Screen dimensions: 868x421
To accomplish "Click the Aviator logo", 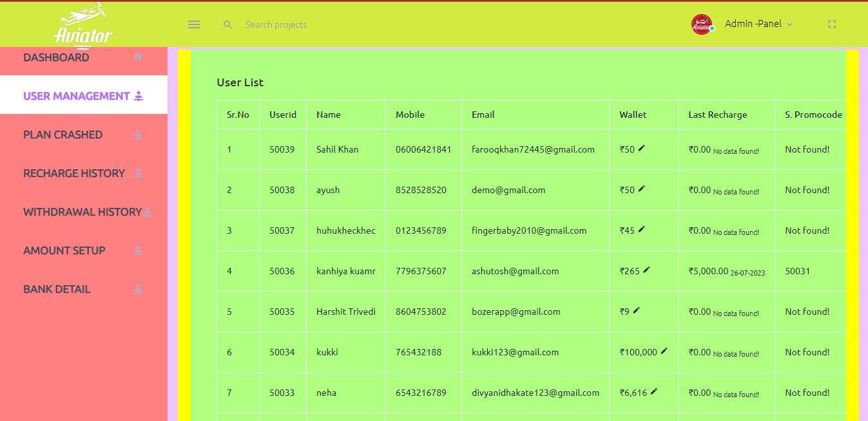I will point(83,25).
